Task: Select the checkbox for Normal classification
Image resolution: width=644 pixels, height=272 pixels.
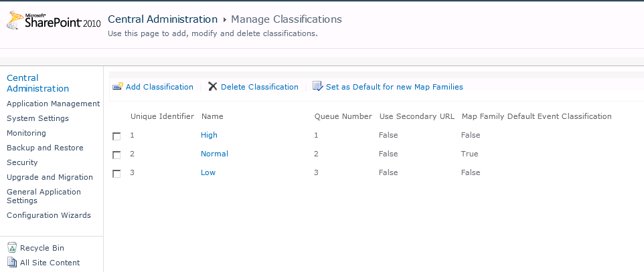Action: pyautogui.click(x=116, y=154)
